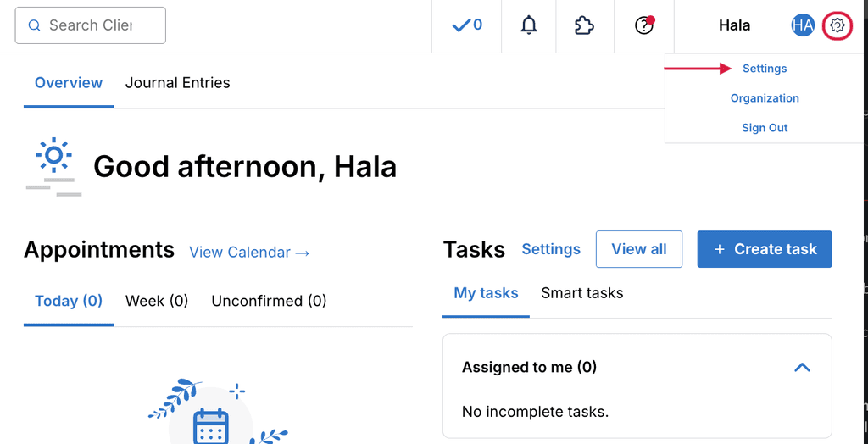Focus the Search Clients input field
The image size is (868, 444).
(x=90, y=25)
